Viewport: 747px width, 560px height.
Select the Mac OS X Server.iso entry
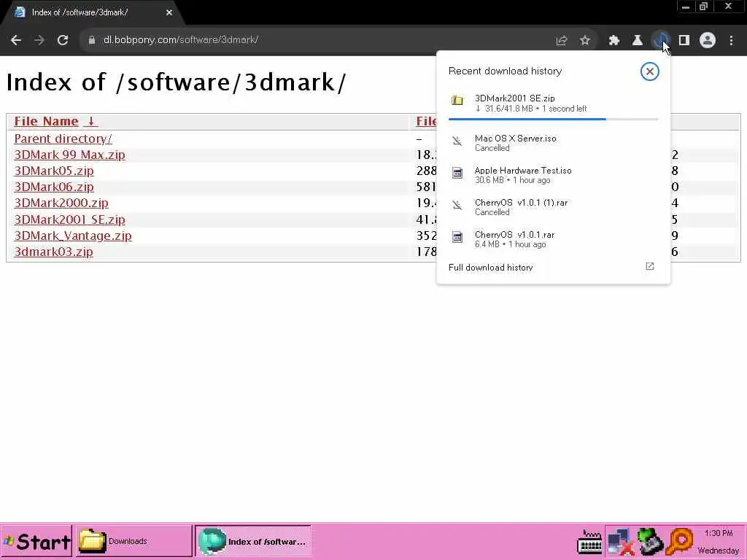tap(553, 143)
